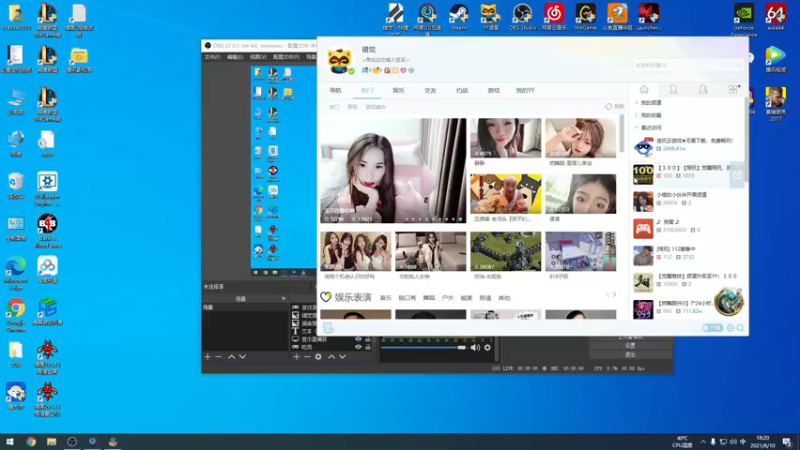Viewport: 800px width, 450px height.
Task: Show next page of 娱乐表演 section
Action: coord(615,295)
